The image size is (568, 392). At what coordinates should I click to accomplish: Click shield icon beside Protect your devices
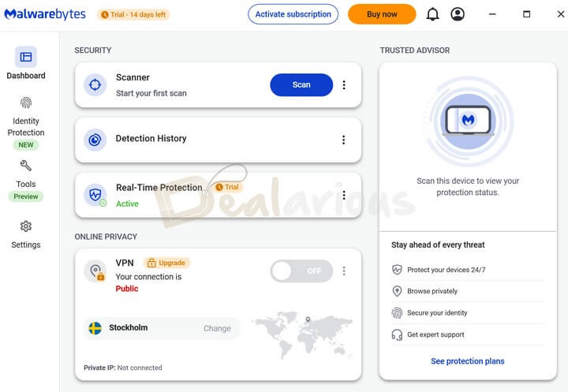397,270
